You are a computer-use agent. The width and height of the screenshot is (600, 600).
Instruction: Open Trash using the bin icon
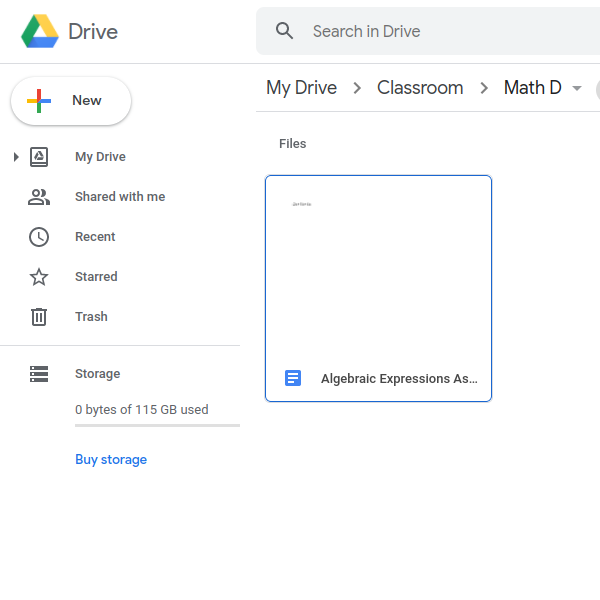(x=39, y=317)
